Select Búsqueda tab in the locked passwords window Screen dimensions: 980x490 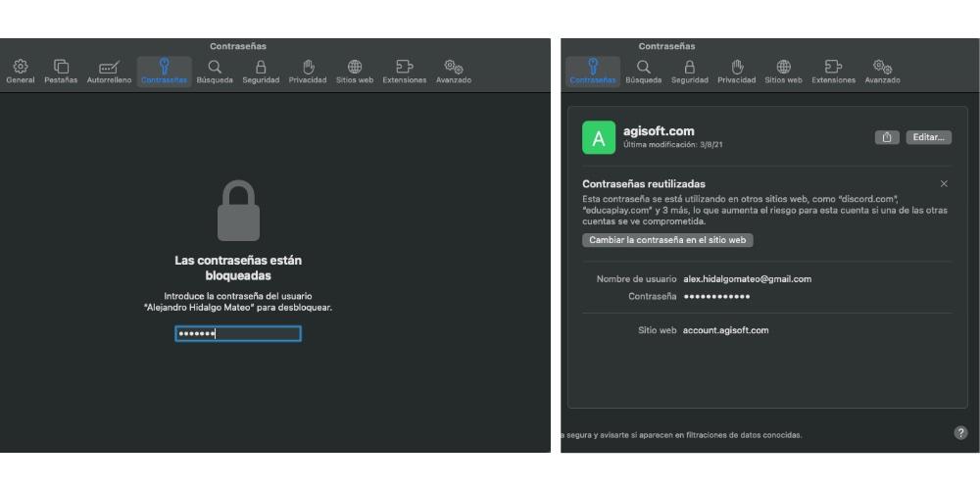pyautogui.click(x=214, y=71)
